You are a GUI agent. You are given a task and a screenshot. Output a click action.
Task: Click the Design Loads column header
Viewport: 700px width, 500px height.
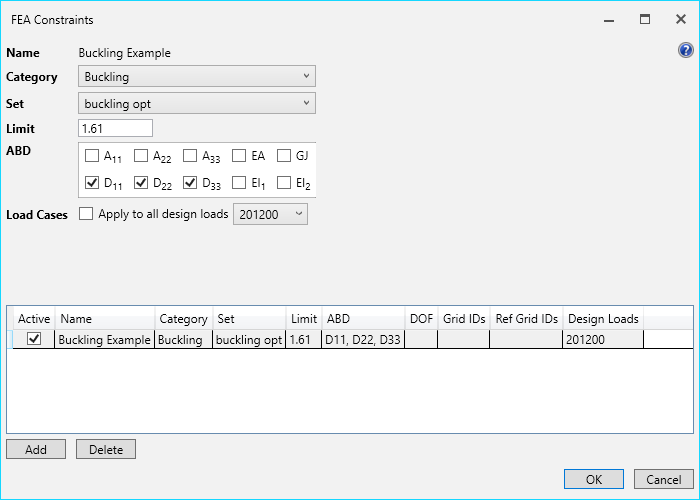click(x=603, y=319)
